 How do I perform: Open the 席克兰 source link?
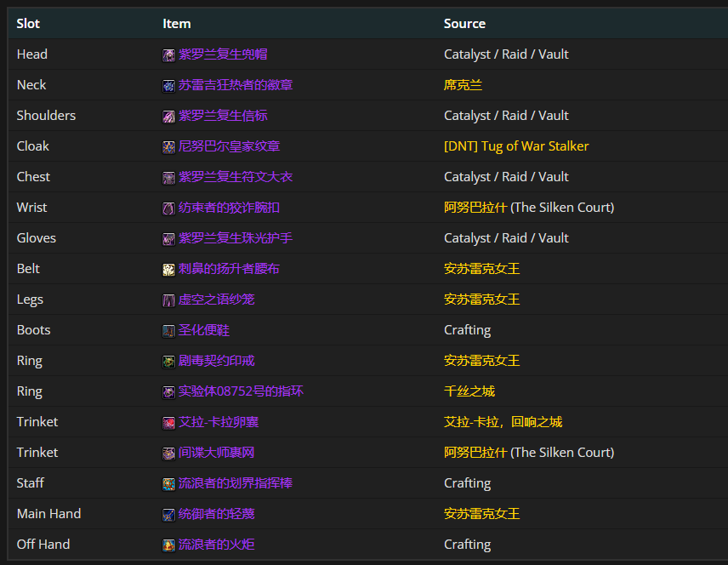pyautogui.click(x=463, y=85)
